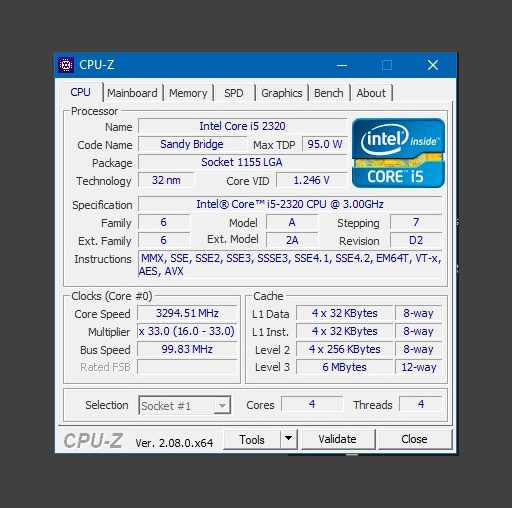The image size is (512, 508).
Task: Open the Memory tab
Action: (x=188, y=93)
